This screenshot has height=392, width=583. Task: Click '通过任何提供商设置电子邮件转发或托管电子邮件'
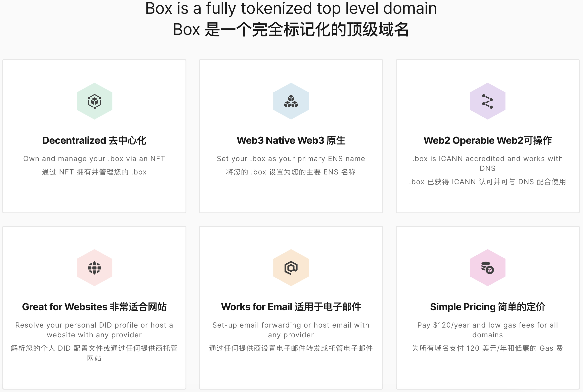point(291,348)
